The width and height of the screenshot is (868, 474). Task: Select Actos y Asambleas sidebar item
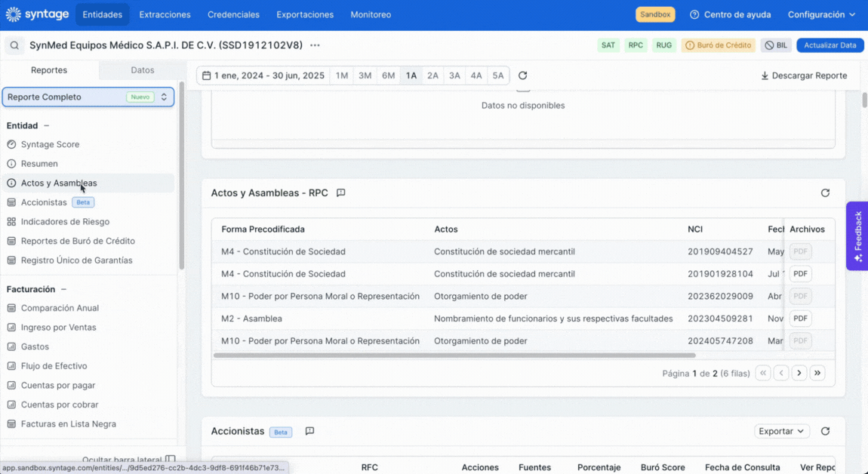[x=87, y=183]
